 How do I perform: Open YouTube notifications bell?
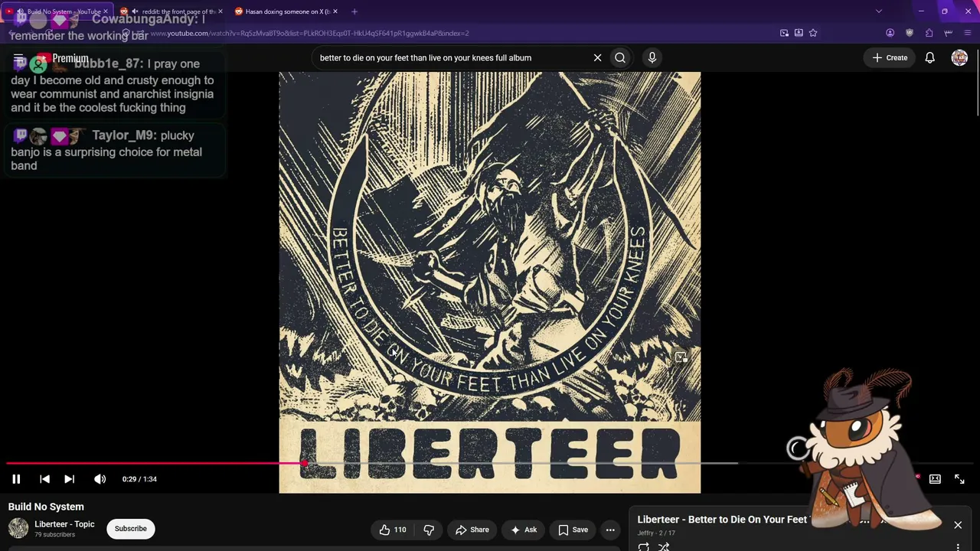(929, 57)
